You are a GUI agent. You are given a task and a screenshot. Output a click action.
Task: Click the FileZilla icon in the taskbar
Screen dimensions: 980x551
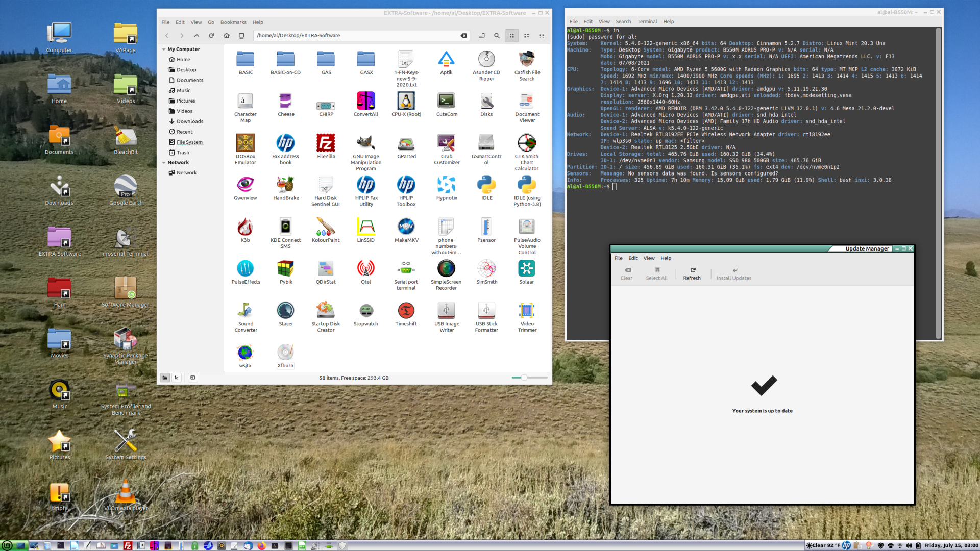pos(128,545)
